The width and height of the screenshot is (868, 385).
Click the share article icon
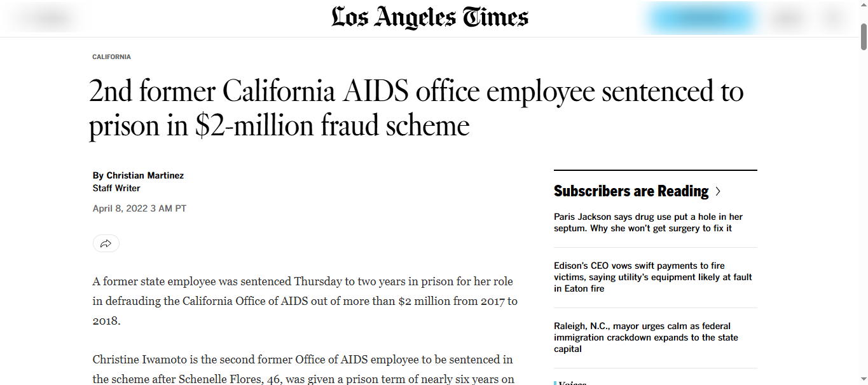(x=106, y=243)
